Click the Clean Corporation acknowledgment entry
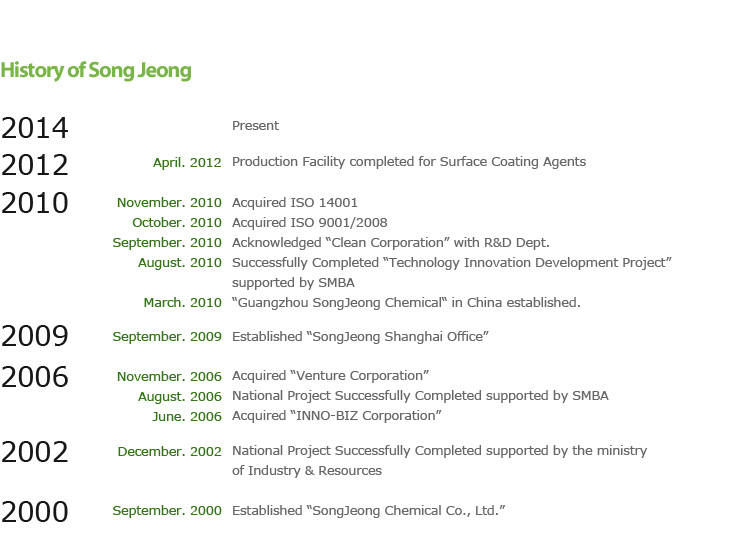The image size is (738, 552). click(391, 243)
